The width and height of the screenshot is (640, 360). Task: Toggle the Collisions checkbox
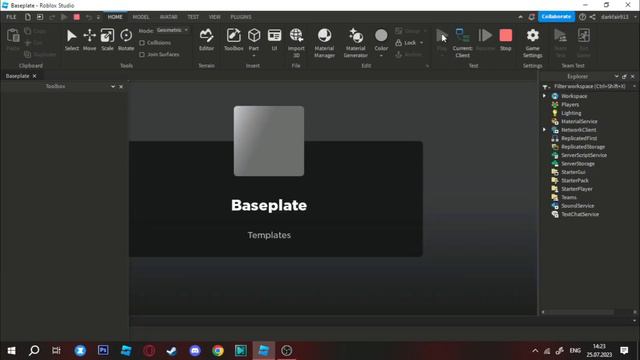click(x=142, y=43)
